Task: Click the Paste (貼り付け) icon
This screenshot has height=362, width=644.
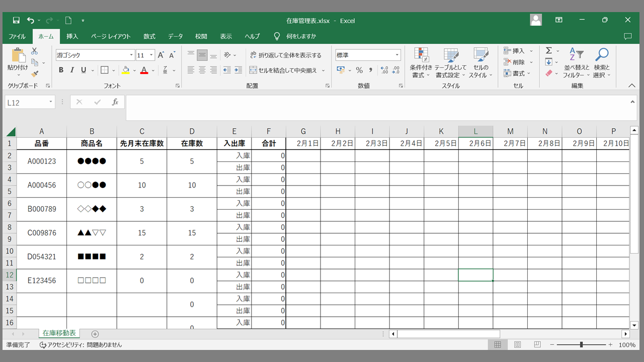Action: click(x=18, y=56)
